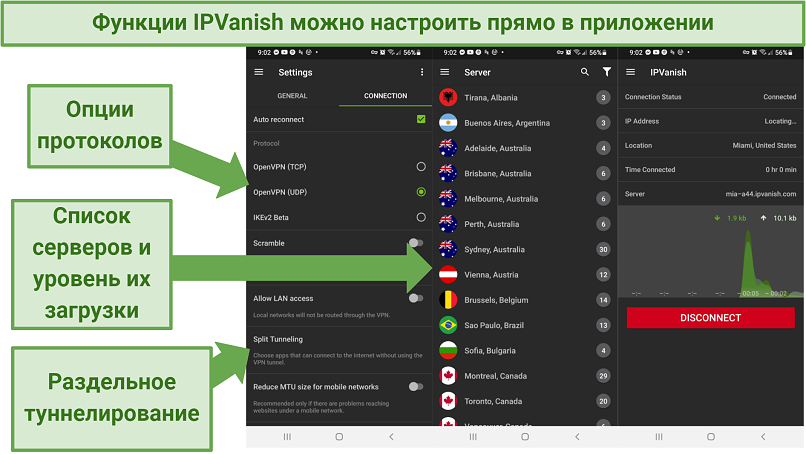Uncheck the Auto reconnect checkbox
Image resolution: width=806 pixels, height=454 pixels.
(421, 119)
